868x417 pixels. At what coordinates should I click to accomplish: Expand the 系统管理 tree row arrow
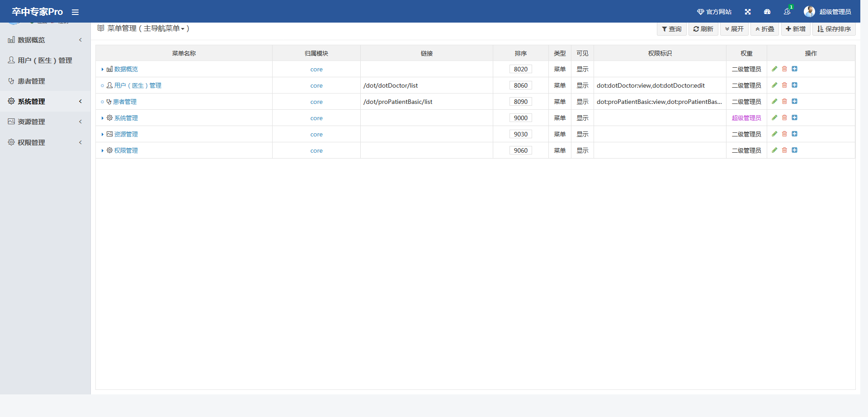pos(103,118)
